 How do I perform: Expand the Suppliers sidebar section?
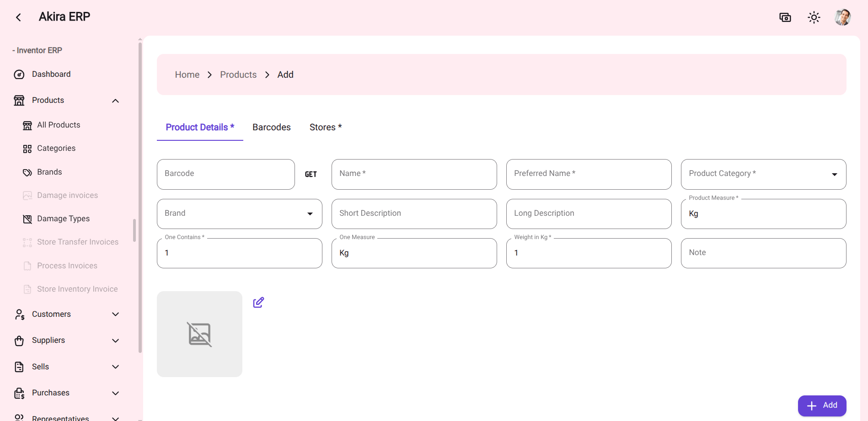pyautogui.click(x=116, y=341)
